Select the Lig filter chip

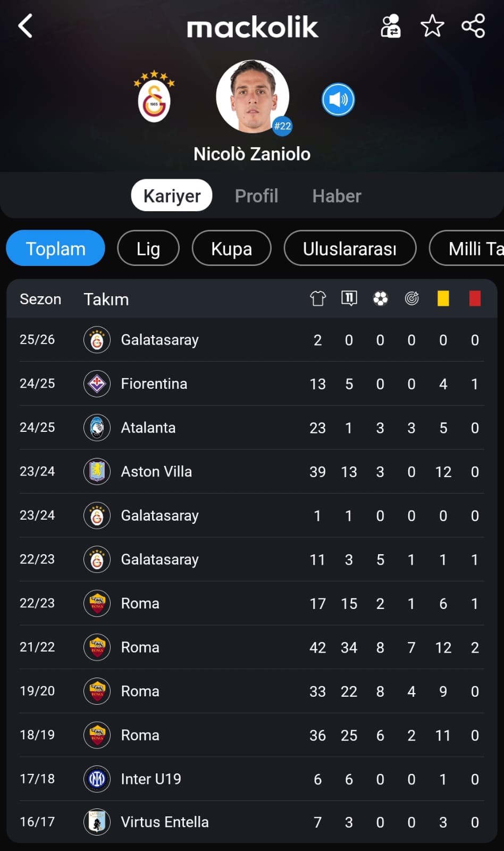148,248
